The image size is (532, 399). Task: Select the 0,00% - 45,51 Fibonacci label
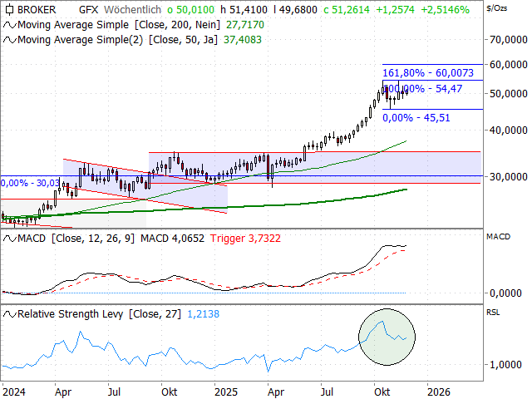(x=416, y=118)
